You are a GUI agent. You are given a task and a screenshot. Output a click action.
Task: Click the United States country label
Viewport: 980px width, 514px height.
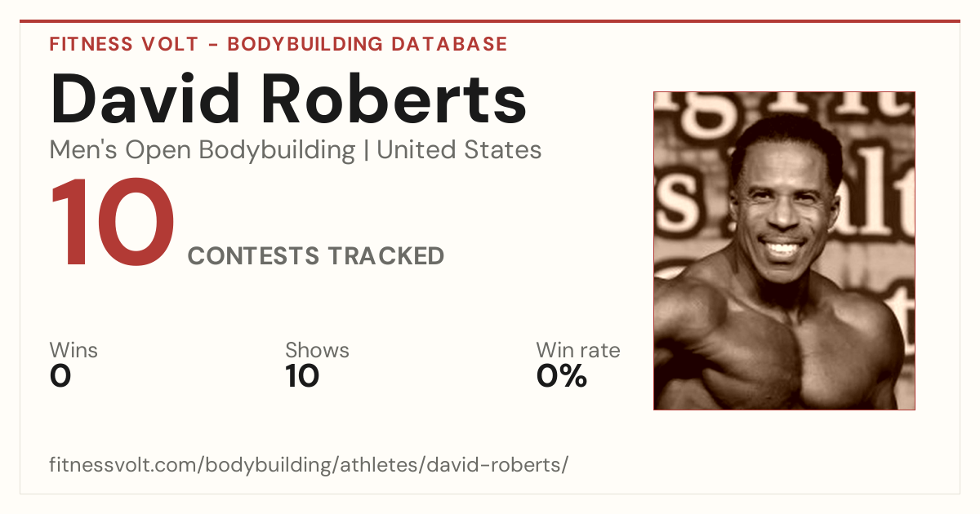click(459, 150)
